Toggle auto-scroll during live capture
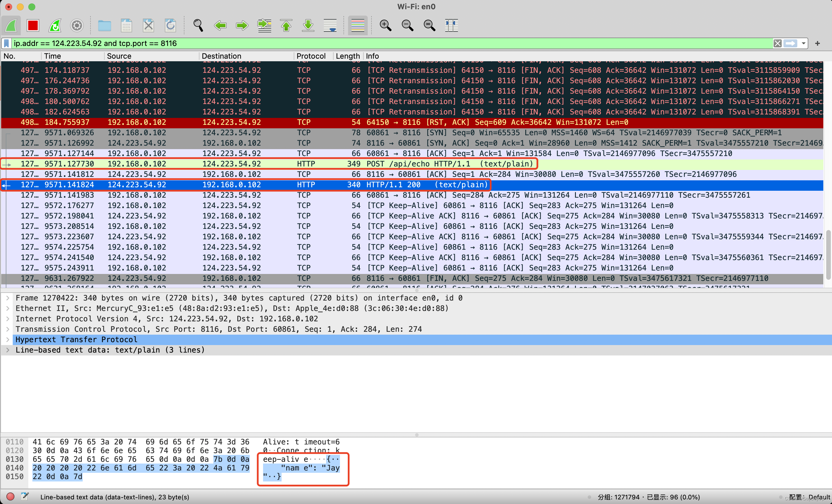This screenshot has width=832, height=504. [x=330, y=25]
